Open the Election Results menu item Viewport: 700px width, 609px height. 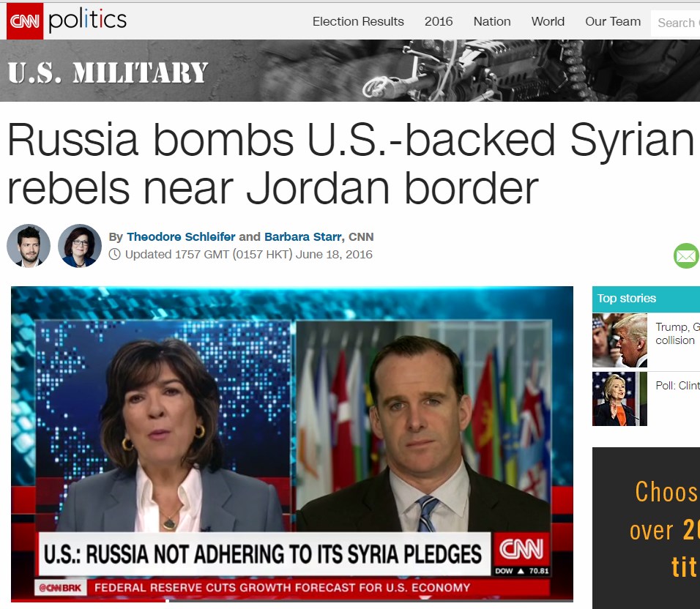pyautogui.click(x=358, y=21)
